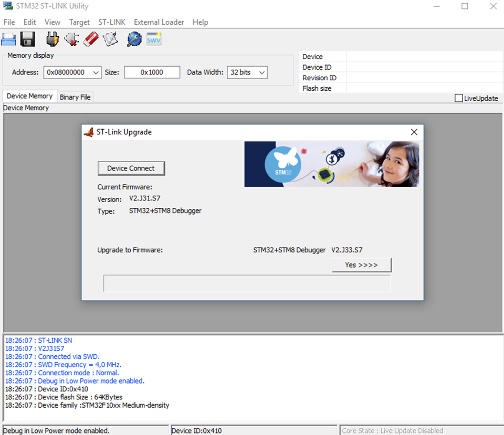Click the ST-Link Upgrade butterfly icon

point(89,132)
